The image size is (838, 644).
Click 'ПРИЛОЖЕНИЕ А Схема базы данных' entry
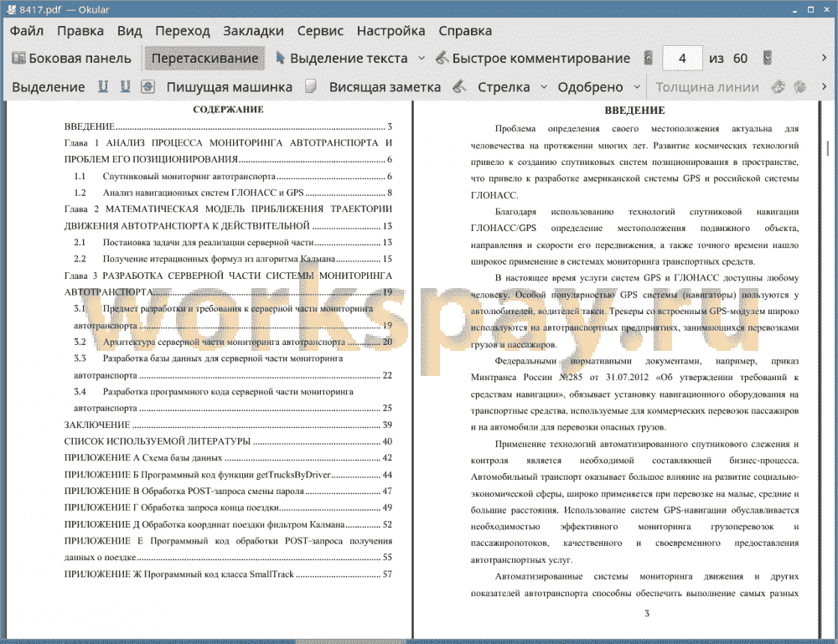(228, 458)
